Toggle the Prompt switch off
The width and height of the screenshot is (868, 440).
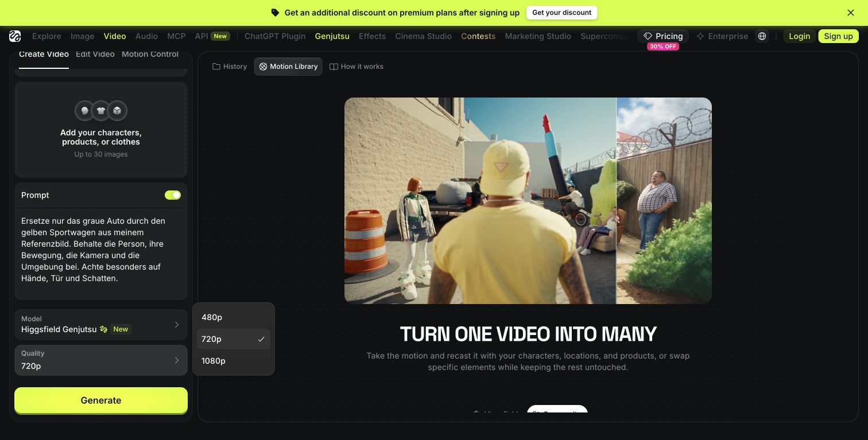(173, 195)
